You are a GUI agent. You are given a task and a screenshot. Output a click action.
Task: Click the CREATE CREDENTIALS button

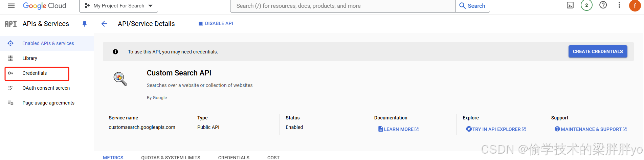coord(598,51)
